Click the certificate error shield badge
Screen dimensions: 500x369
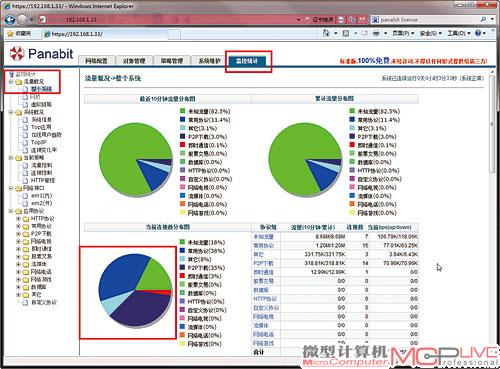[319, 20]
